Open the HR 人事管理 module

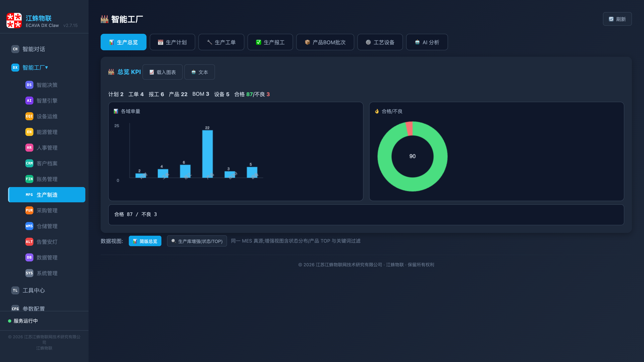pyautogui.click(x=47, y=147)
